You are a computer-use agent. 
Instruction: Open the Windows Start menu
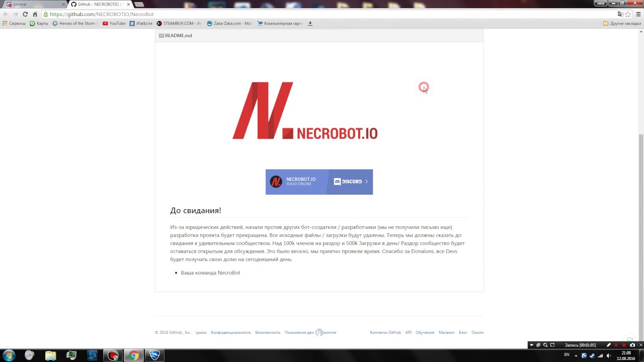pos(9,355)
